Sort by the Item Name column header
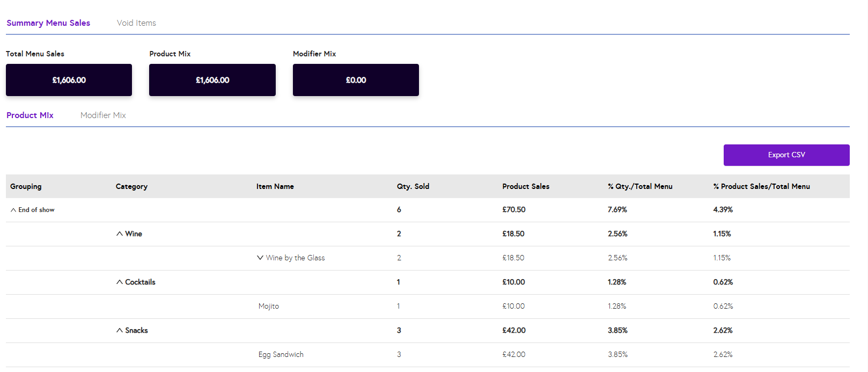 point(275,186)
